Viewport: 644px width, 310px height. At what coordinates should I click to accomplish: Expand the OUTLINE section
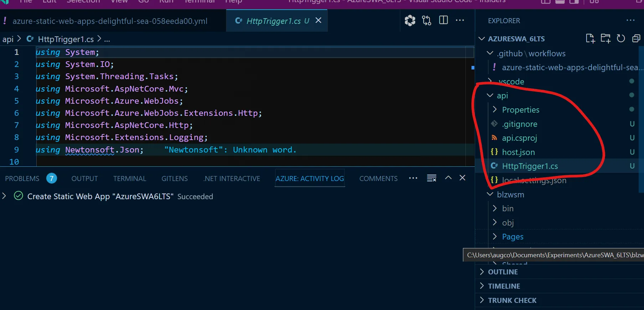click(503, 272)
